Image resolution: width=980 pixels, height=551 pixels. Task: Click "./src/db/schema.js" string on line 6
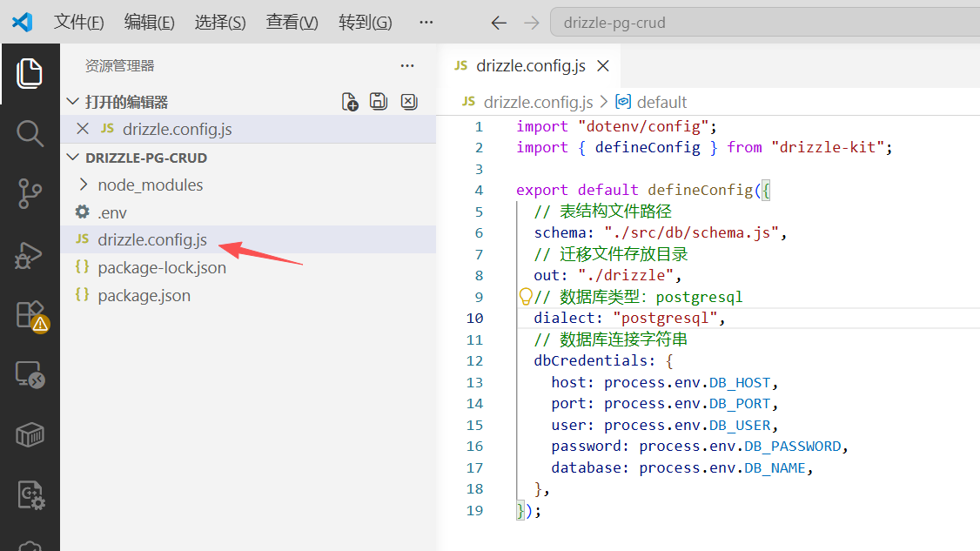coord(691,232)
